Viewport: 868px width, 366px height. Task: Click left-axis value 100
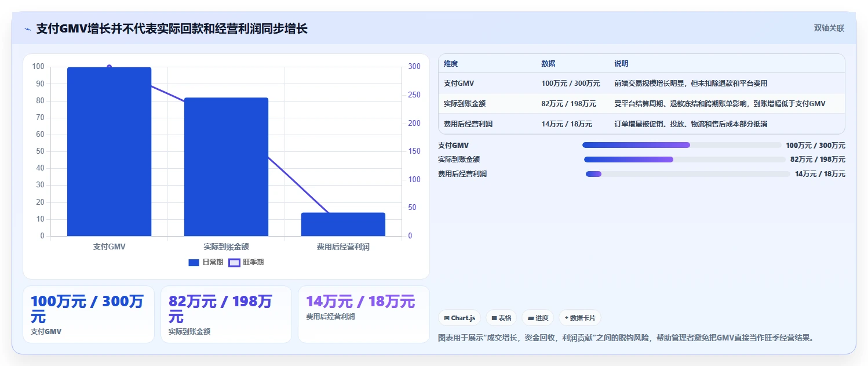tap(38, 67)
